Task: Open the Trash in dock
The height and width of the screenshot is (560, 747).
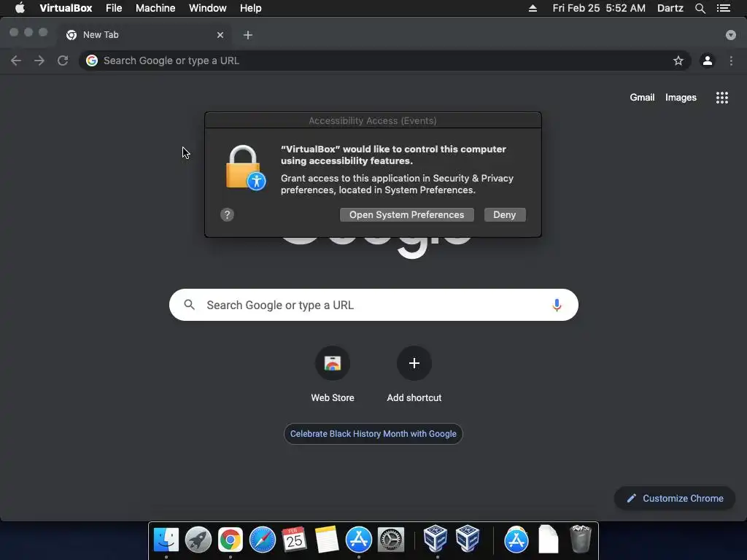Action: [580, 540]
